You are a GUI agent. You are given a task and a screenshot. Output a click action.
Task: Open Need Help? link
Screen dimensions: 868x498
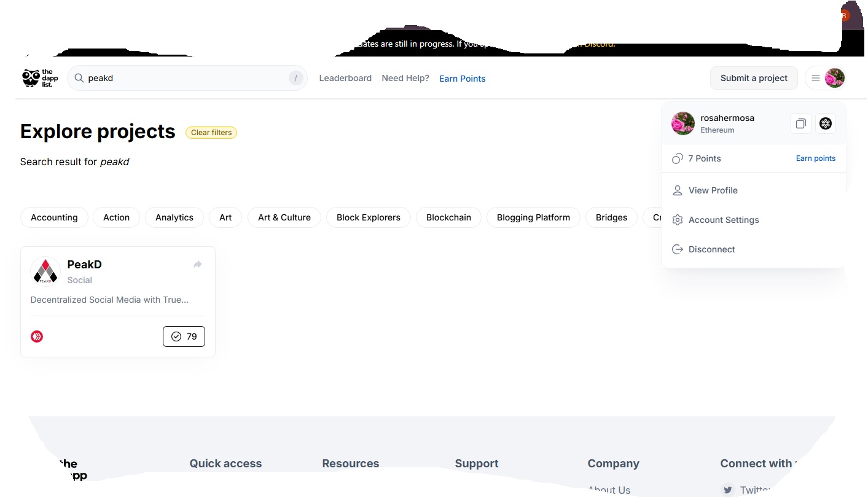[405, 78]
